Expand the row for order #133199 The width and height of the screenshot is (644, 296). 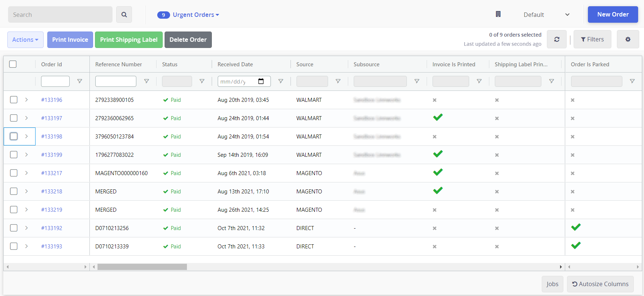[26, 155]
